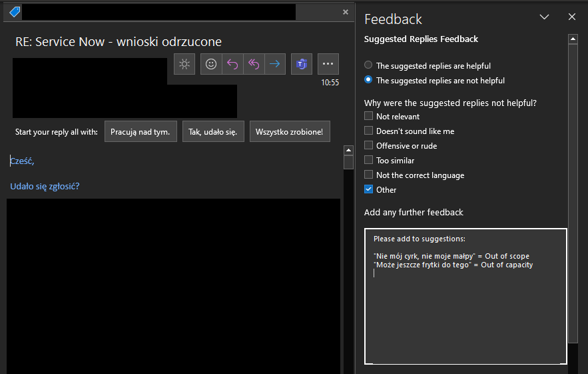Enable 'Not the correct language' checkbox
The width and height of the screenshot is (588, 374).
369,175
